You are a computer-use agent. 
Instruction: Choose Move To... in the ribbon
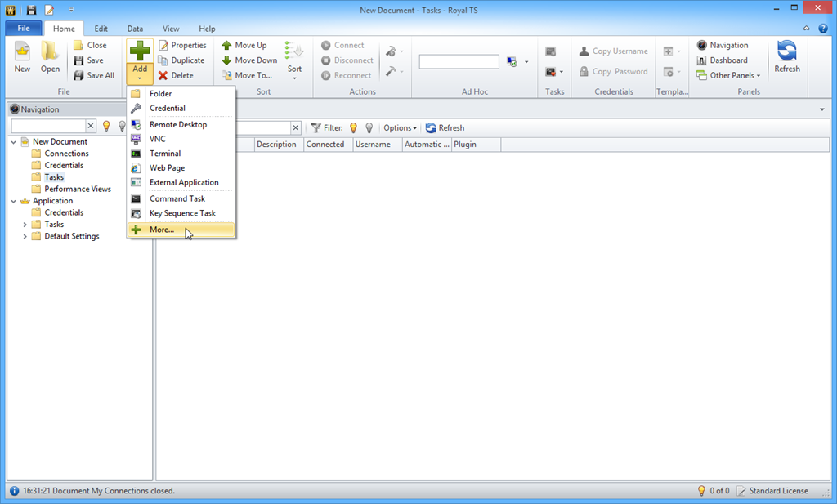247,75
